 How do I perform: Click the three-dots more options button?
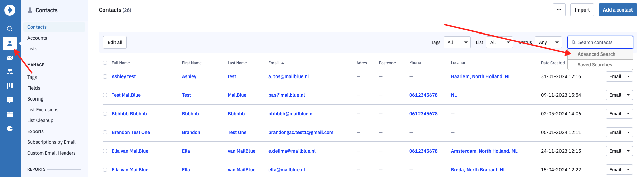559,10
